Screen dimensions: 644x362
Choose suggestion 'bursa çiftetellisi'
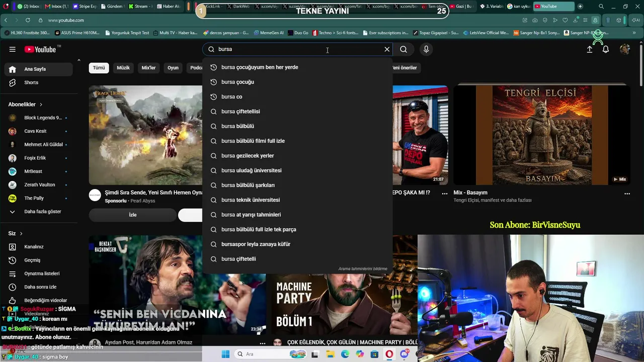pos(297,112)
